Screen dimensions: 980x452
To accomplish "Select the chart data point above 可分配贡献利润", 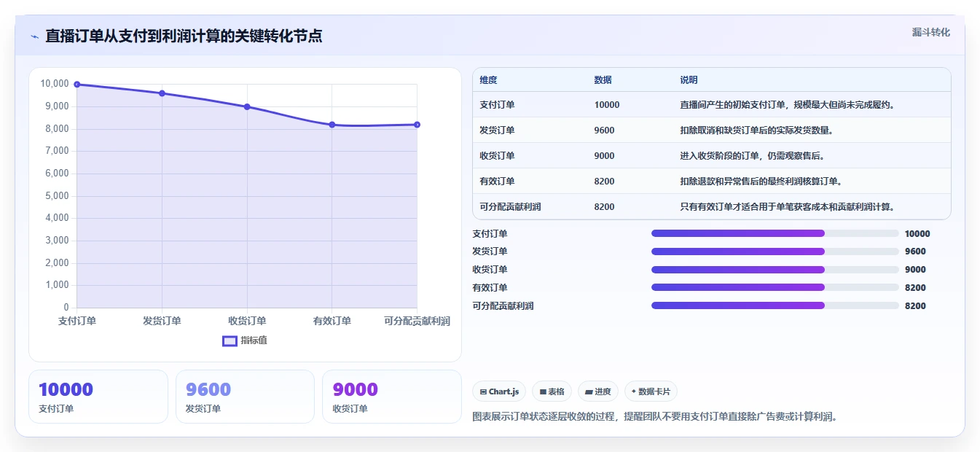I will (417, 125).
